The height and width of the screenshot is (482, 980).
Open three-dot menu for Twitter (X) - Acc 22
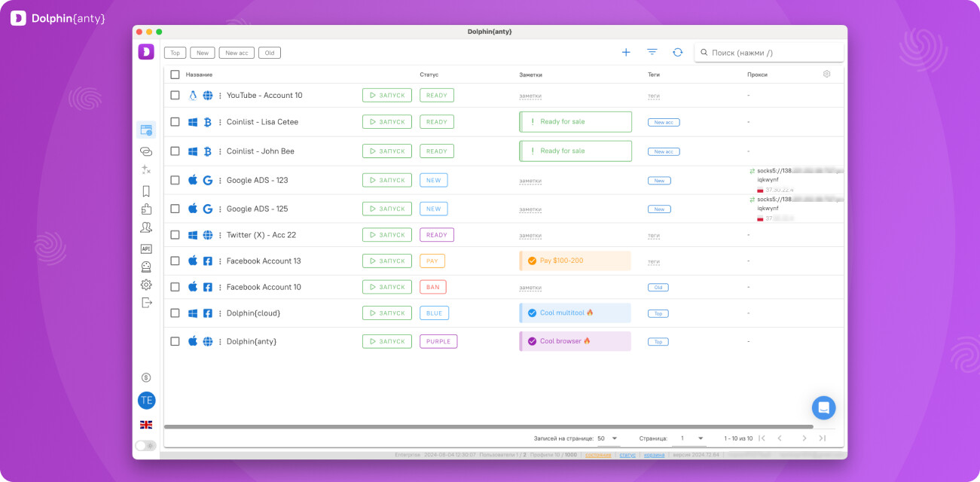pyautogui.click(x=220, y=235)
